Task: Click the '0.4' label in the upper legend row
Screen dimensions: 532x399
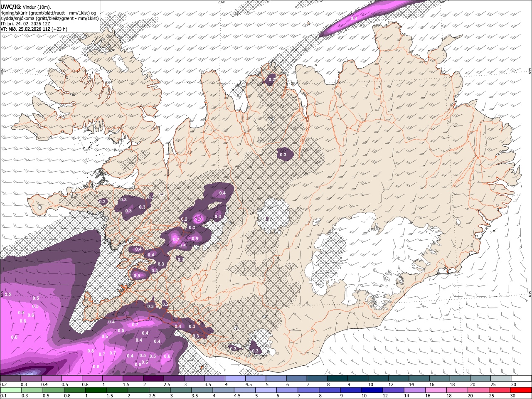Action: [44, 384]
